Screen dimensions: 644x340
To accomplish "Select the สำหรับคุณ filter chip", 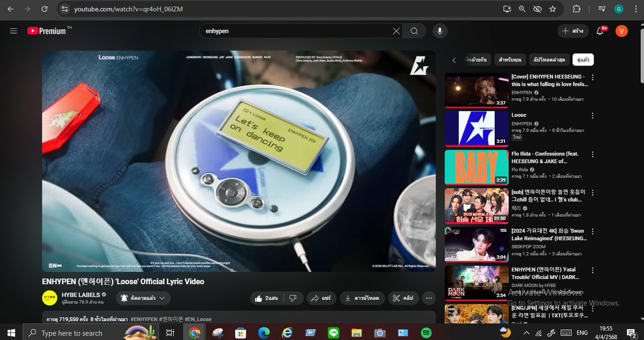I will tap(509, 60).
